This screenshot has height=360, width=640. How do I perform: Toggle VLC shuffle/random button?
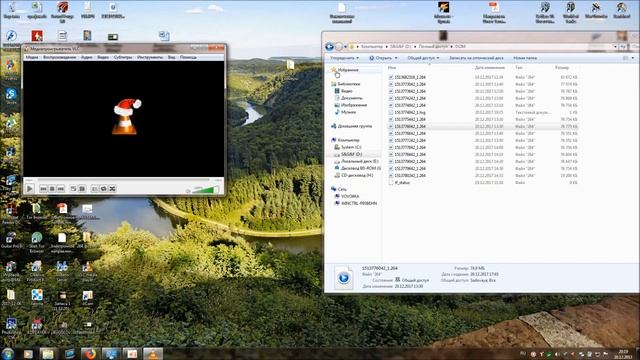[112, 189]
